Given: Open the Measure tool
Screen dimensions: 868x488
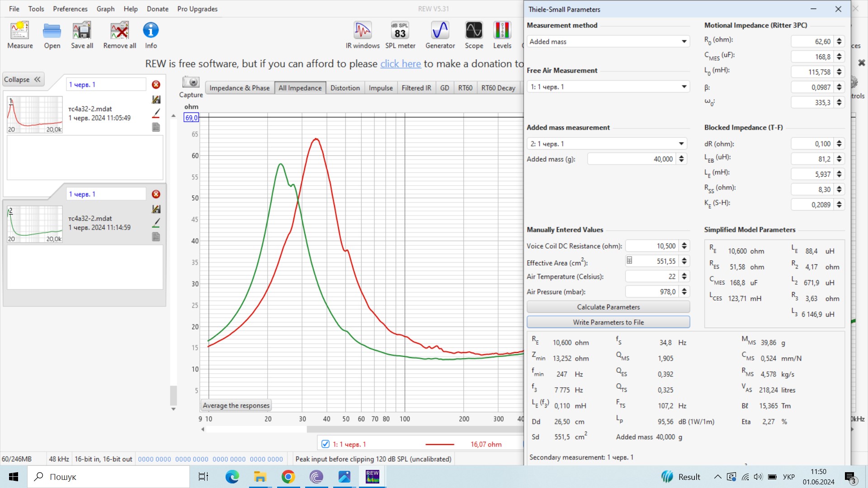Looking at the screenshot, I should click(20, 35).
